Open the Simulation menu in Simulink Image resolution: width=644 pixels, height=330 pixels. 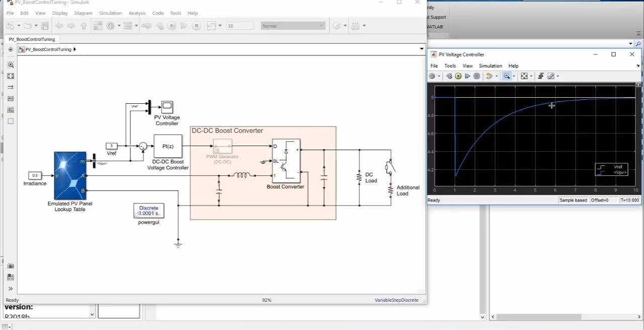110,13
